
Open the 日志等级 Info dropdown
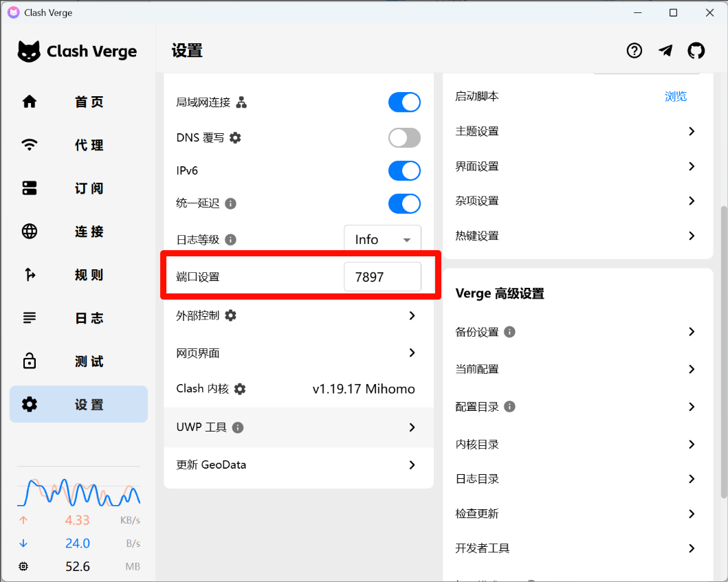coord(383,238)
